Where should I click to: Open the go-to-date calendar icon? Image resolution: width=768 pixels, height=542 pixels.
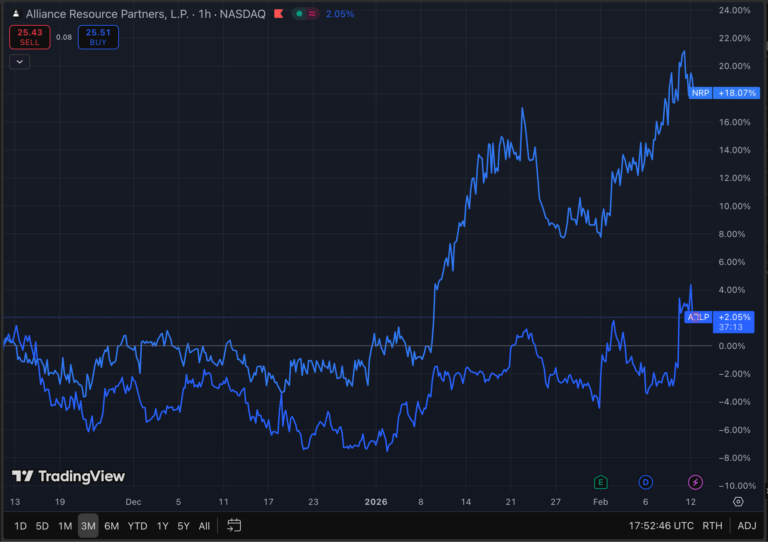(234, 525)
